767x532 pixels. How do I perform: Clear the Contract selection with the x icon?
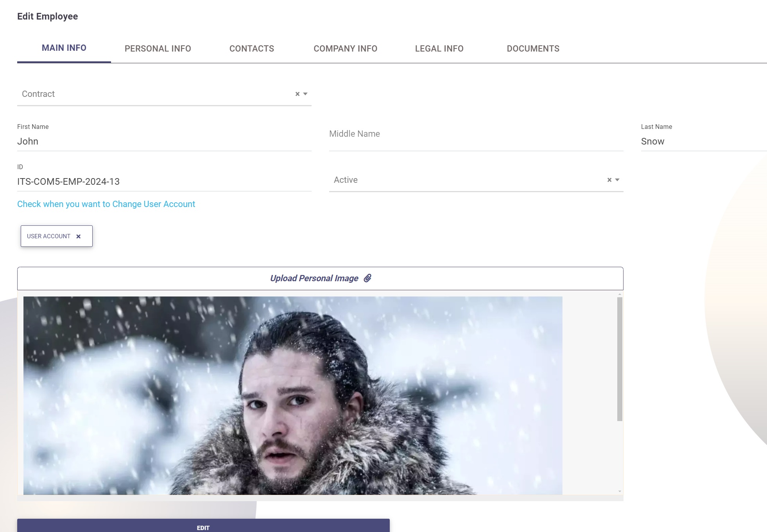[297, 94]
